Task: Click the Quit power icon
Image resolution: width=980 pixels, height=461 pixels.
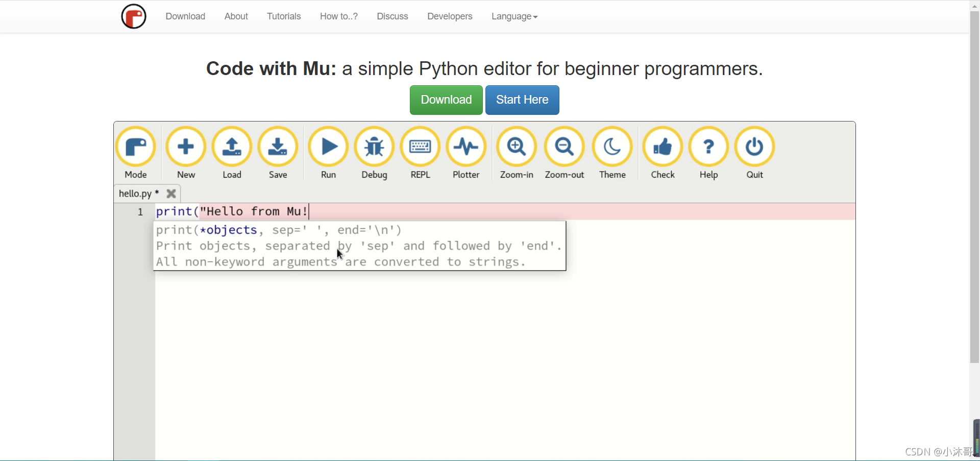Action: pyautogui.click(x=754, y=147)
